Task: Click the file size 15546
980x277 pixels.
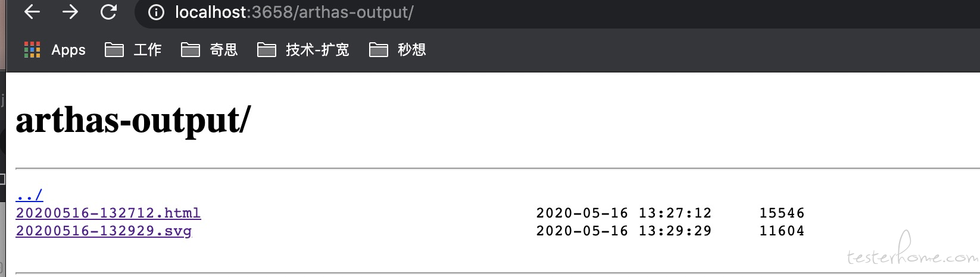Action: point(782,213)
